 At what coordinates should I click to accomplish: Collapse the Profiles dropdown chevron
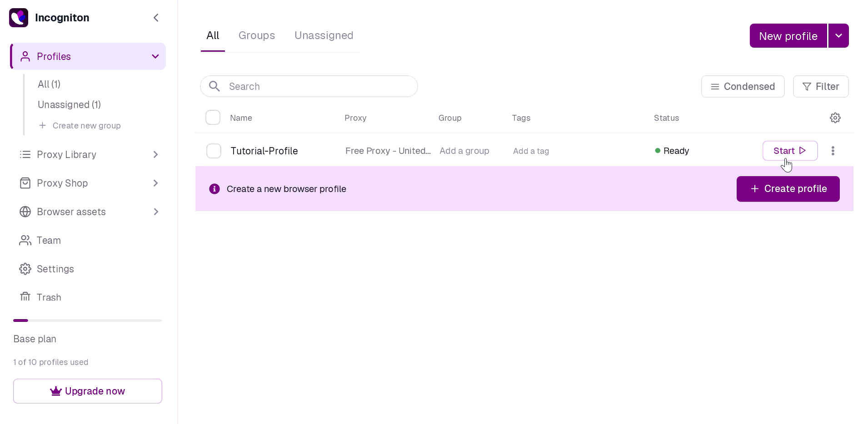[x=155, y=56]
